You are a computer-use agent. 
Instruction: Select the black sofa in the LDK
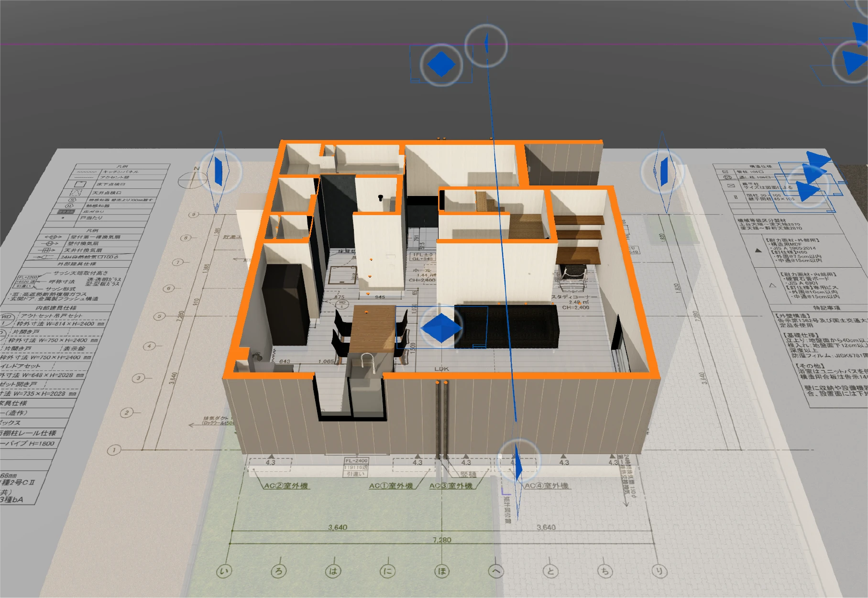point(507,326)
